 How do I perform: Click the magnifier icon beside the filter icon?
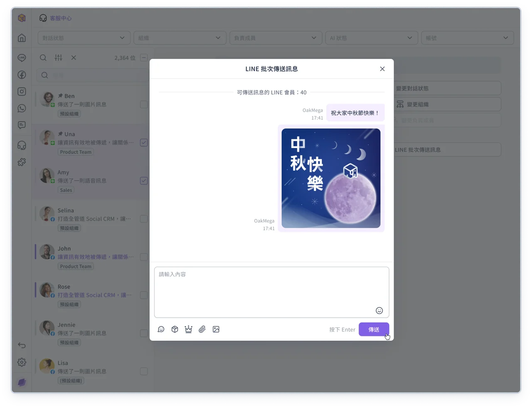(x=43, y=58)
